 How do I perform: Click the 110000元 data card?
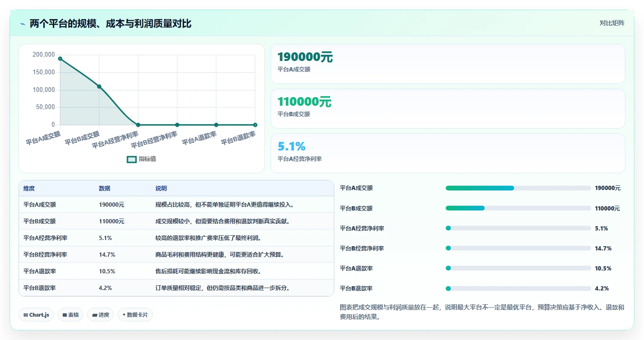click(448, 109)
